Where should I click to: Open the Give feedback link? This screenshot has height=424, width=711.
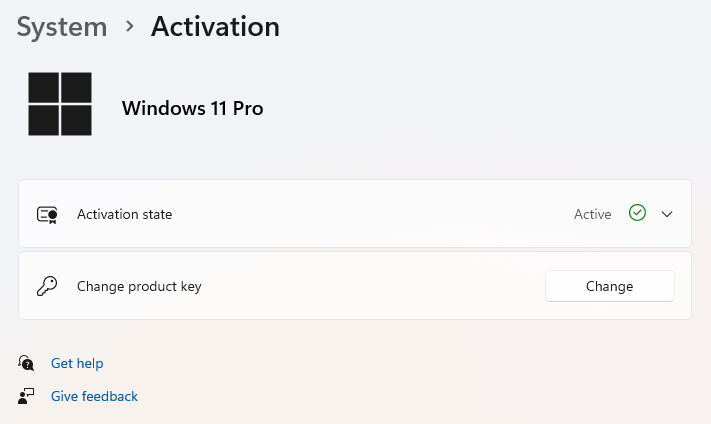[x=94, y=396]
